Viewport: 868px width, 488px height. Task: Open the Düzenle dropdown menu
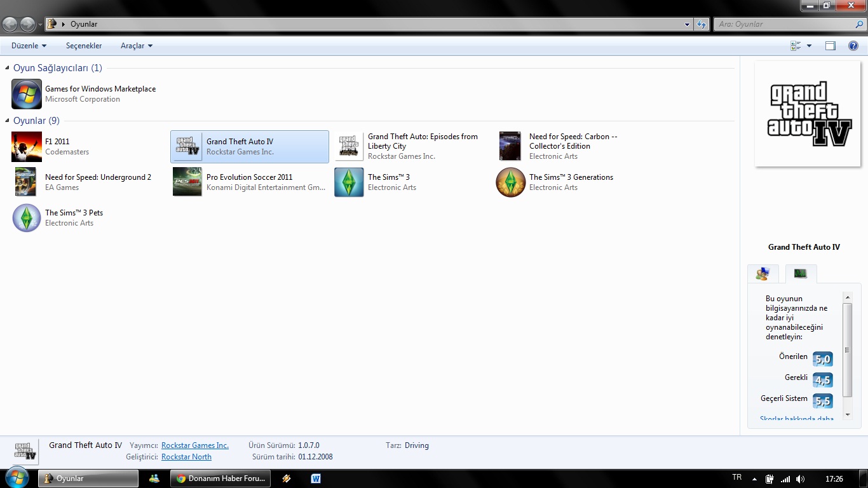(29, 46)
